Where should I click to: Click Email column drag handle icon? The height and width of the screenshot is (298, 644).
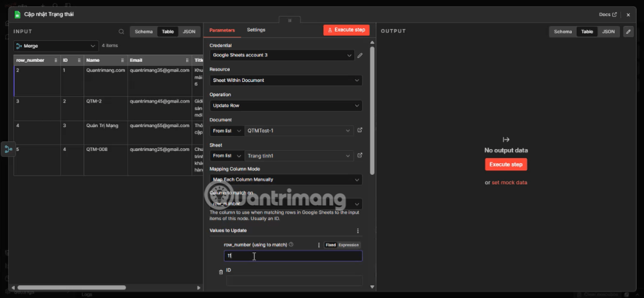point(187,61)
